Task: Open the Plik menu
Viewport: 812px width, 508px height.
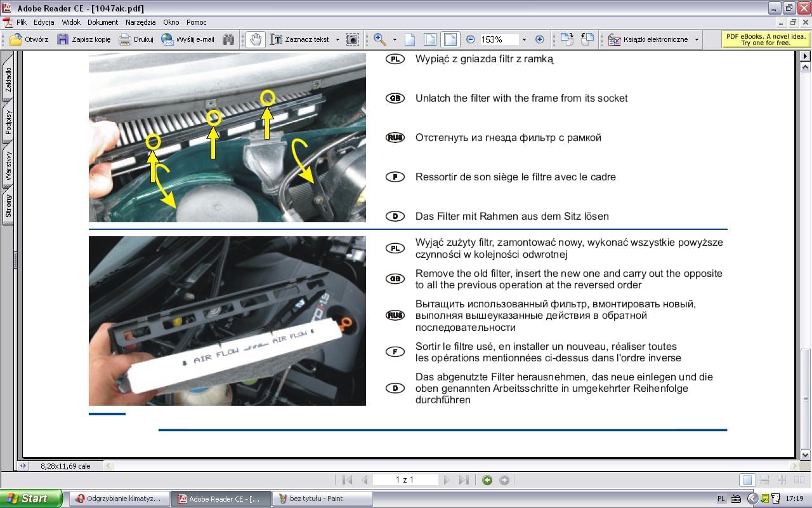Action: [x=22, y=22]
